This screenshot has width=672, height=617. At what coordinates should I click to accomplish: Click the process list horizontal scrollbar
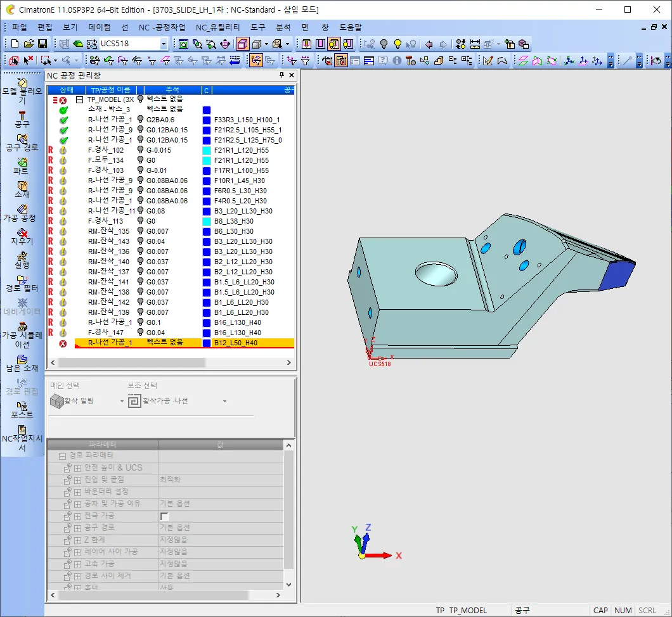[x=132, y=362]
